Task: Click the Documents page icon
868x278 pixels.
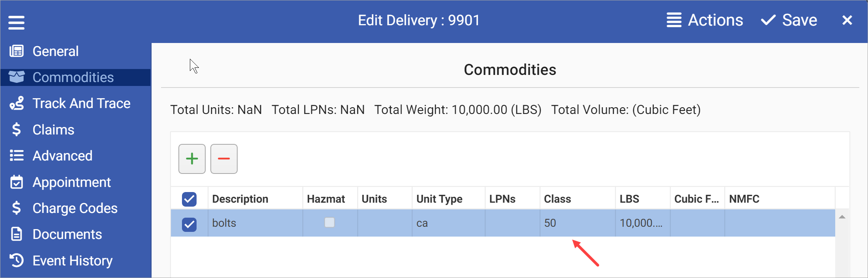Action: coord(16,234)
